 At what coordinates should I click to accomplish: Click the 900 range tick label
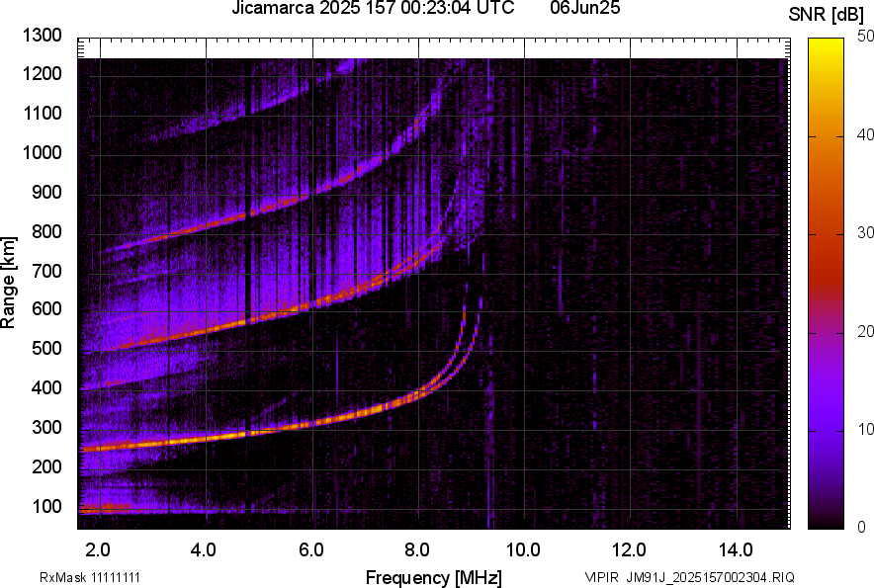46,192
